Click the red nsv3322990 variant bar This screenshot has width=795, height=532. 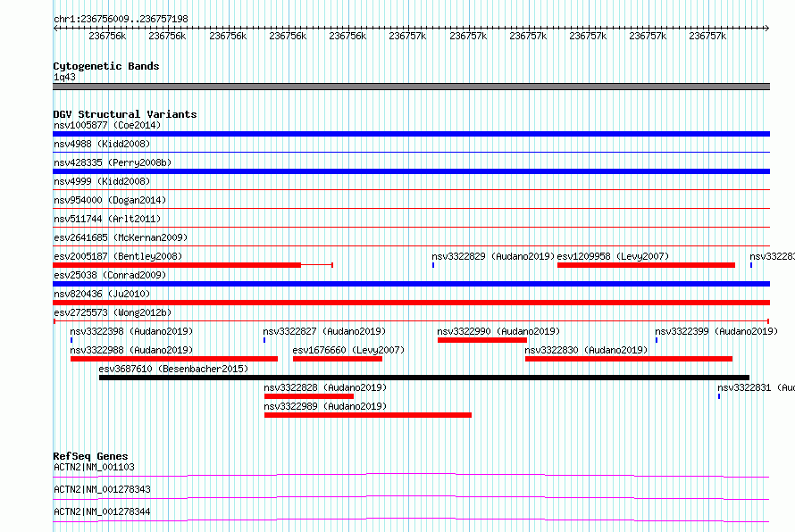[482, 340]
